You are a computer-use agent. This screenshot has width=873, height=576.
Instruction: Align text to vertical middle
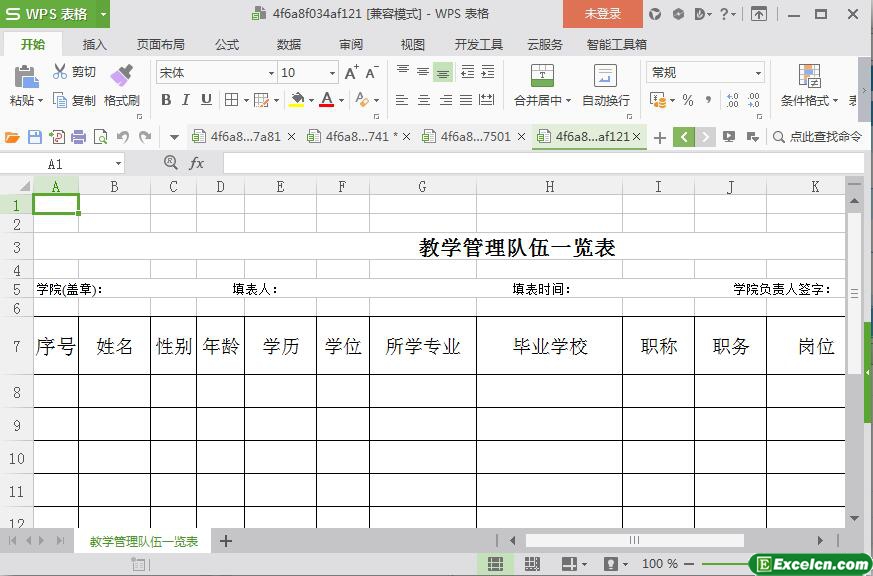423,72
